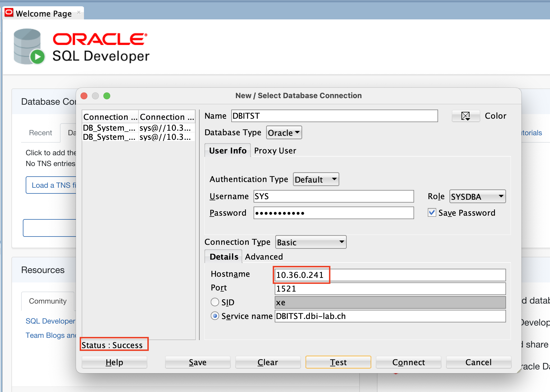Select the second DB_System connection row
Viewport: 550px width, 392px height.
pyautogui.click(x=138, y=137)
